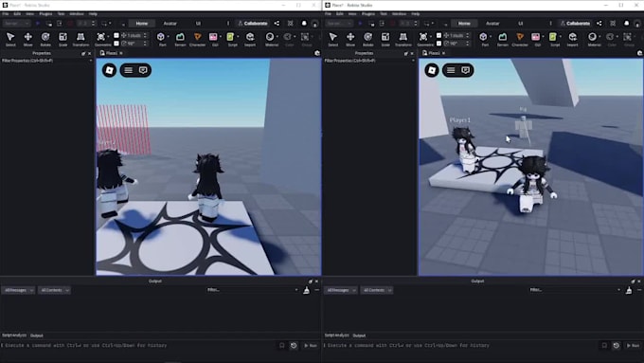The height and width of the screenshot is (363, 644).
Task: Activate the Rotate tool in right window
Action: point(368,39)
